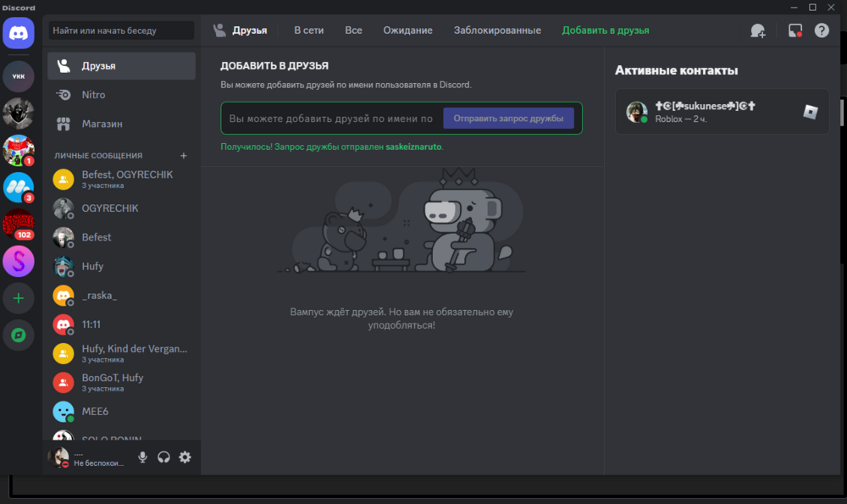Open user settings gear
The width and height of the screenshot is (847, 504).
185,457
